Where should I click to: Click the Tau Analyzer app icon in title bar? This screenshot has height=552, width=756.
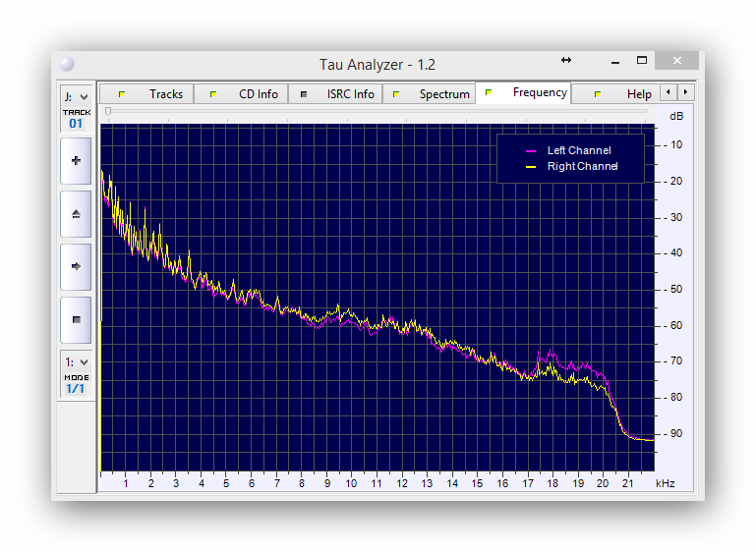pos(66,64)
